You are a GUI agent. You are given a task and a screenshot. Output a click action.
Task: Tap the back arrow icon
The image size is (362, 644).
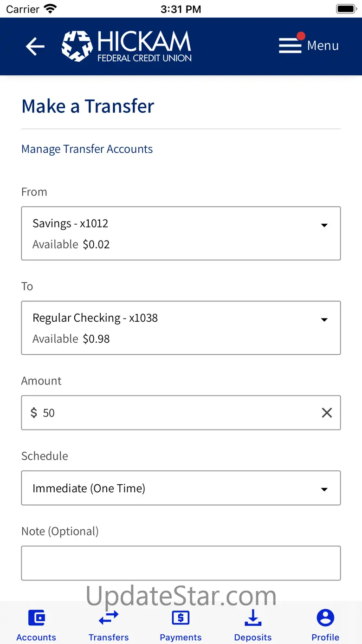pos(35,46)
